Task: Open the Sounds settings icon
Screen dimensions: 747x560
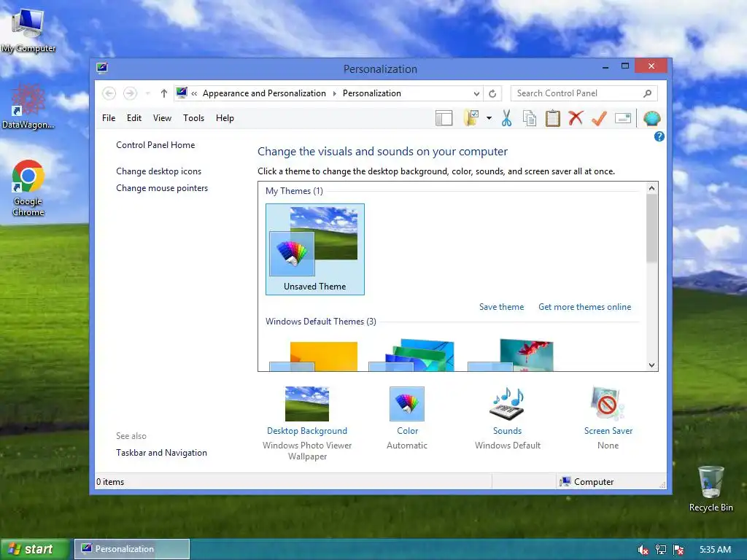Action: (x=508, y=404)
